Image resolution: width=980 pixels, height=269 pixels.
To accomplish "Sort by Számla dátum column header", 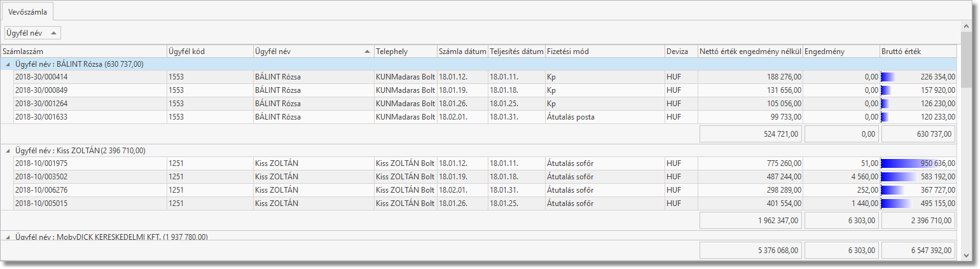I will point(462,52).
